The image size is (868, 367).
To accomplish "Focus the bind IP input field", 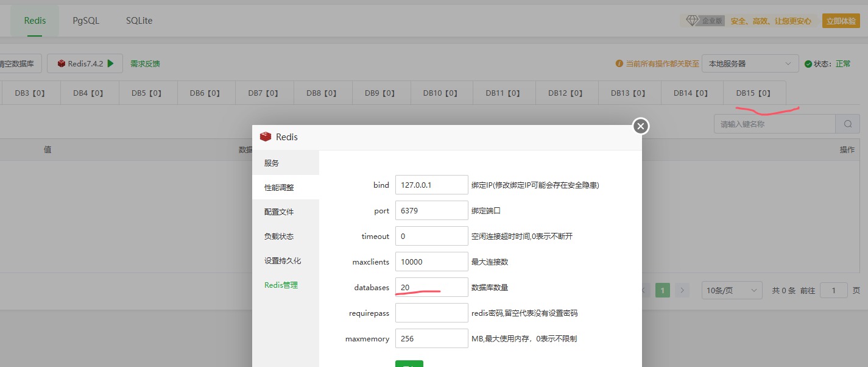I will pos(432,185).
